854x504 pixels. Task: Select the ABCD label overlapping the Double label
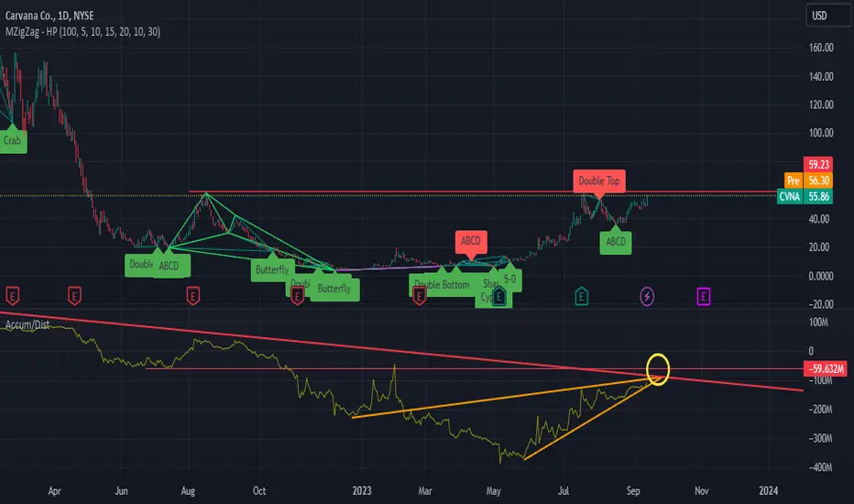[169, 266]
